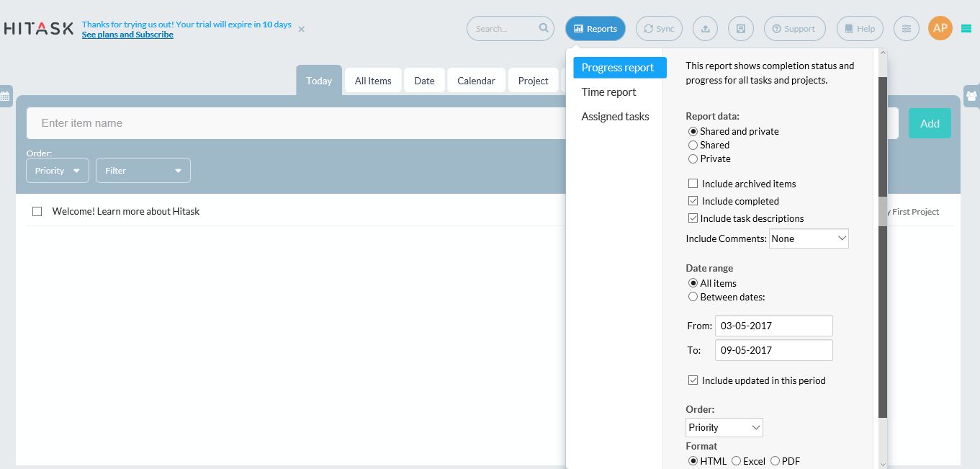This screenshot has height=469, width=980.
Task: Switch to the Date tab
Action: click(424, 81)
